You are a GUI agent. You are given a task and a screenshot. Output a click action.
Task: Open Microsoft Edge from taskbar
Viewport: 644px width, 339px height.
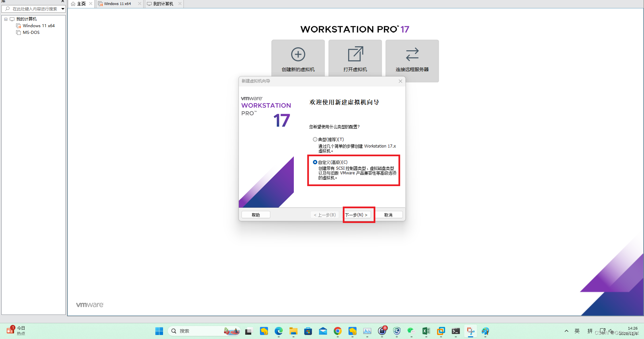[279, 331]
